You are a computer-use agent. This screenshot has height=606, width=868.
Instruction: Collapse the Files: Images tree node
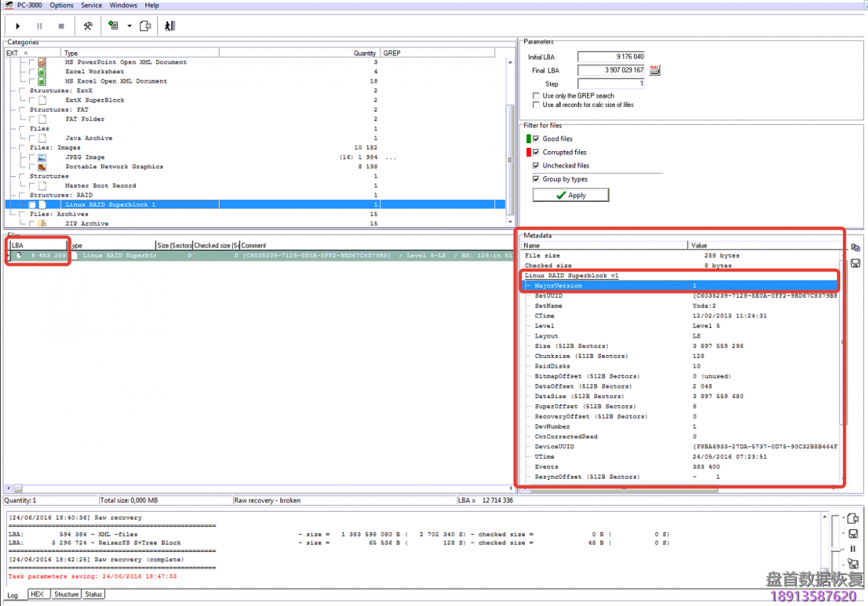[22, 148]
